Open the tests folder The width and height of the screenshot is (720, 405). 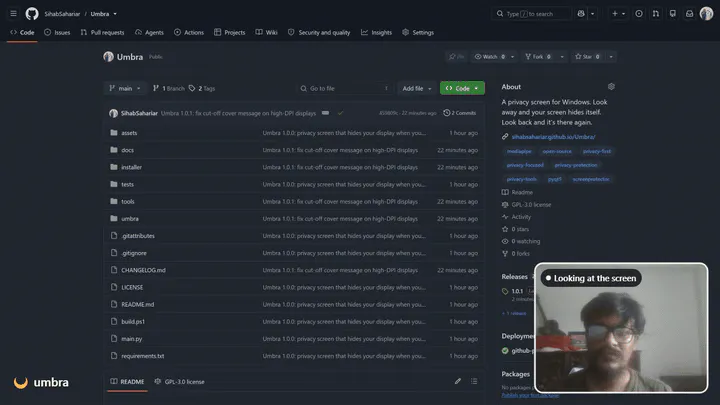127,185
